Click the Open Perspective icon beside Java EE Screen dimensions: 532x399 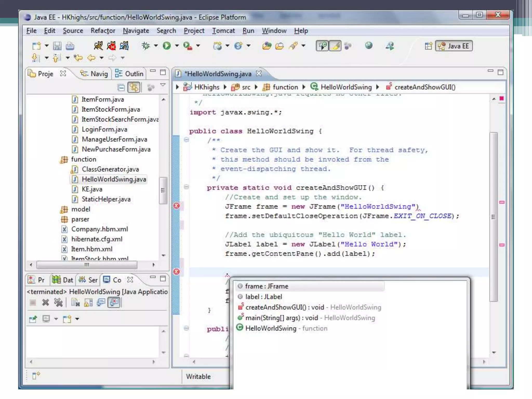click(x=428, y=46)
